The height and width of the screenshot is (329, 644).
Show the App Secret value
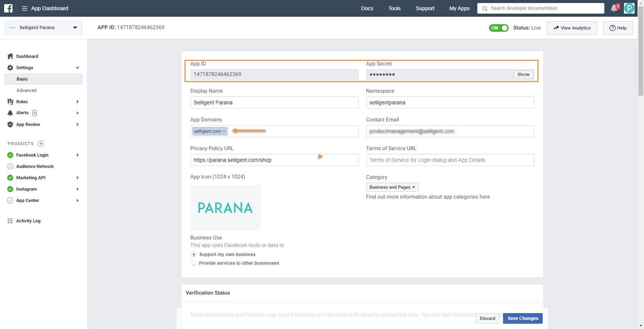(x=523, y=74)
